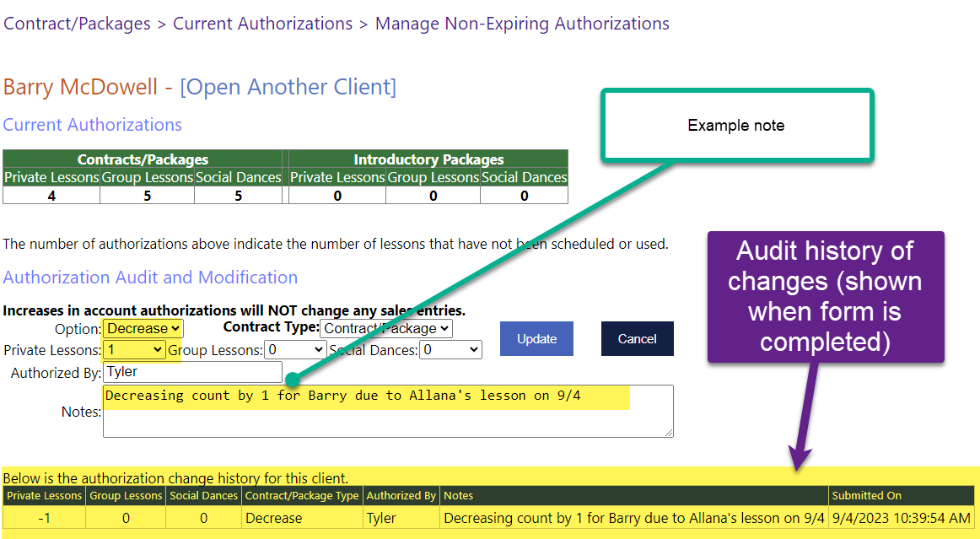This screenshot has height=539, width=980.
Task: Click the Notes column header in history table
Action: coord(459,496)
